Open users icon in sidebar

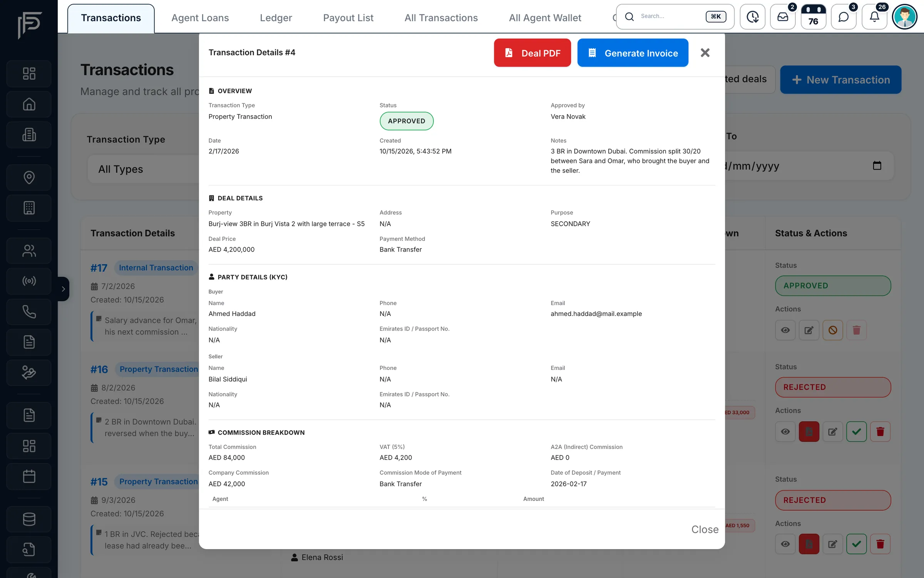pyautogui.click(x=29, y=250)
